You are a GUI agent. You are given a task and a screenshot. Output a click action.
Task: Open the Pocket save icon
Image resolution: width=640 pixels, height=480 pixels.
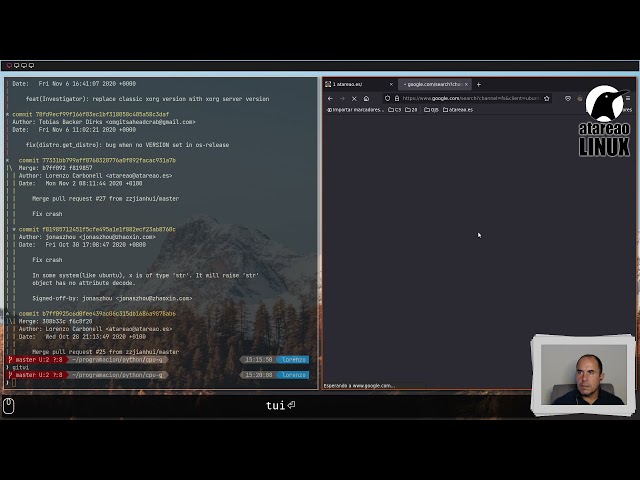click(568, 98)
